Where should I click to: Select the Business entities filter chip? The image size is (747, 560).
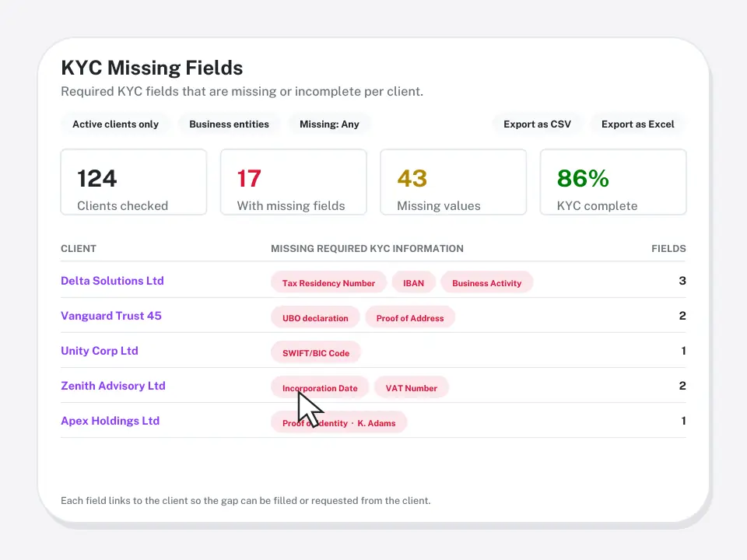point(229,124)
